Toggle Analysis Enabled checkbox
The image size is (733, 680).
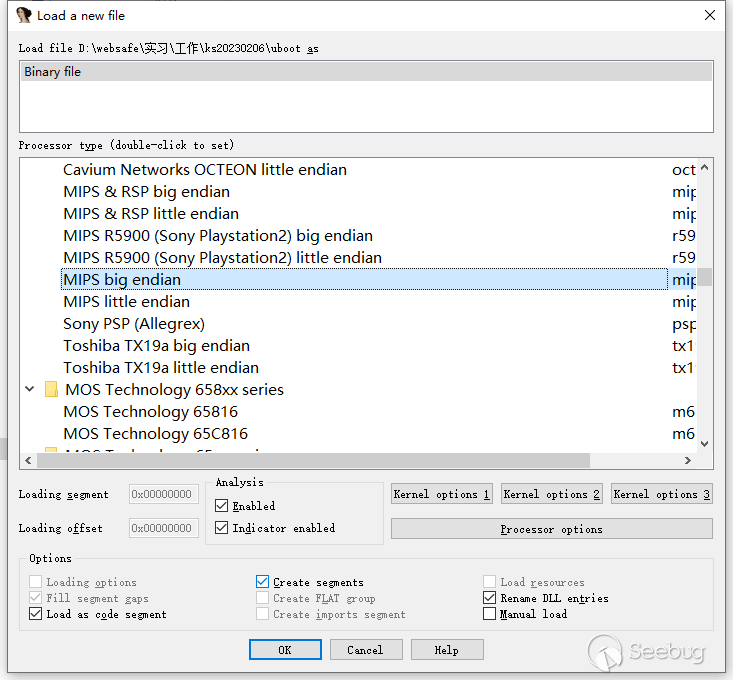tap(222, 506)
